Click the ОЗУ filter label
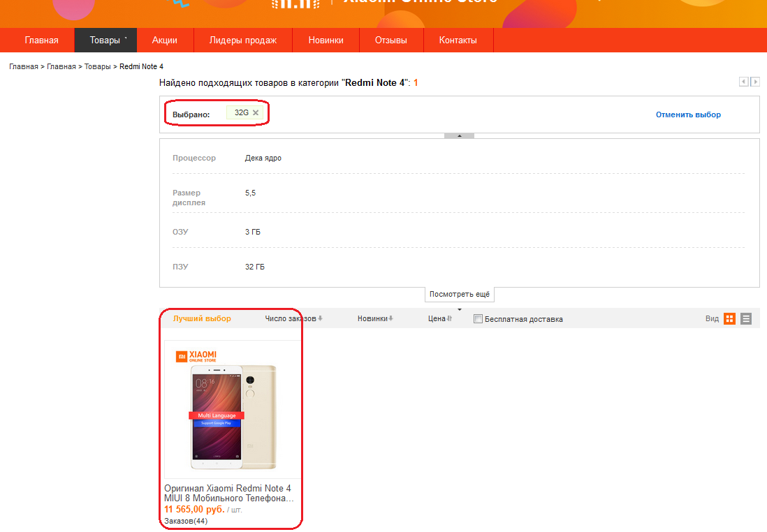 pos(180,232)
